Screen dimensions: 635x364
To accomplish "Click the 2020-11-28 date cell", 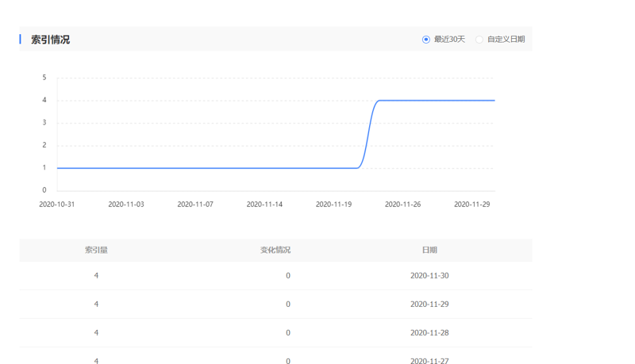I will coord(429,333).
